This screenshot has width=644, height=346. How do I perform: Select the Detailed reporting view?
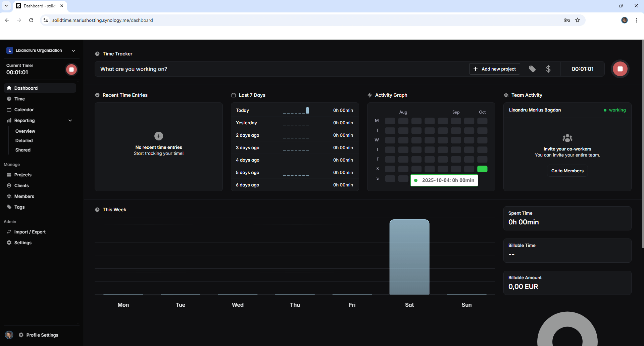(x=24, y=140)
